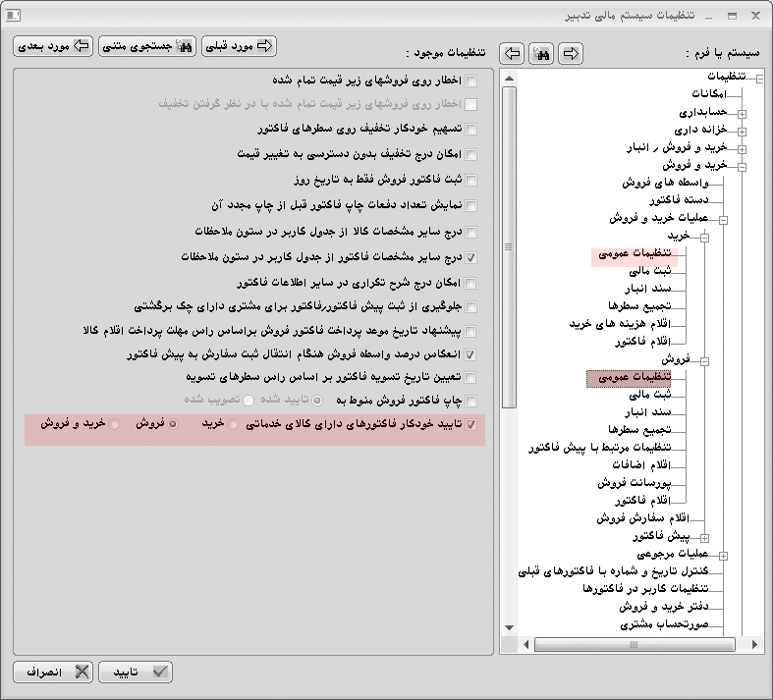Click the settings list vertical scrollbar thumb
This screenshot has height=700, width=773.
[508, 246]
